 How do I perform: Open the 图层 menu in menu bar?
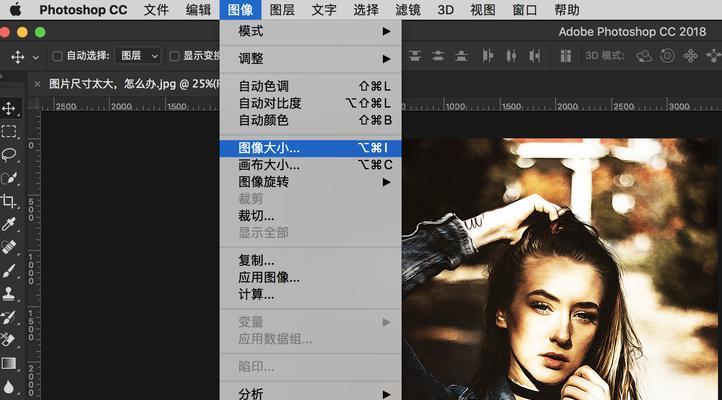(x=282, y=10)
